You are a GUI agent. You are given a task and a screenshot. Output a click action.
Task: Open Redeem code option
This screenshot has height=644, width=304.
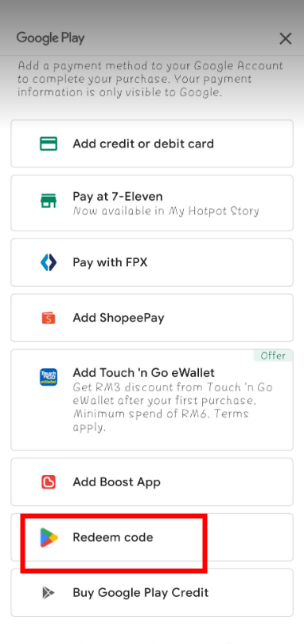(152, 537)
